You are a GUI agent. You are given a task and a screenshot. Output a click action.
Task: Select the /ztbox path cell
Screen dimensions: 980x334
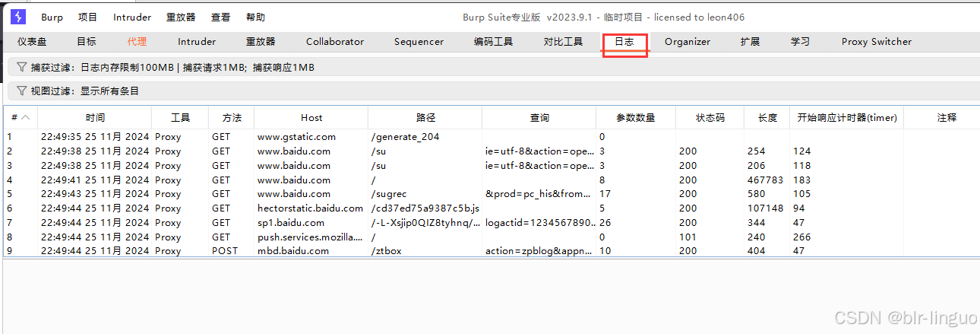click(425, 251)
